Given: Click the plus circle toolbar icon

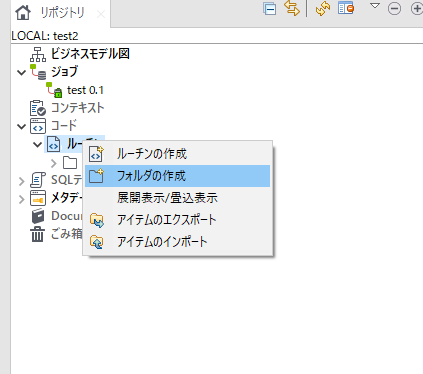Looking at the screenshot, I should (417, 9).
